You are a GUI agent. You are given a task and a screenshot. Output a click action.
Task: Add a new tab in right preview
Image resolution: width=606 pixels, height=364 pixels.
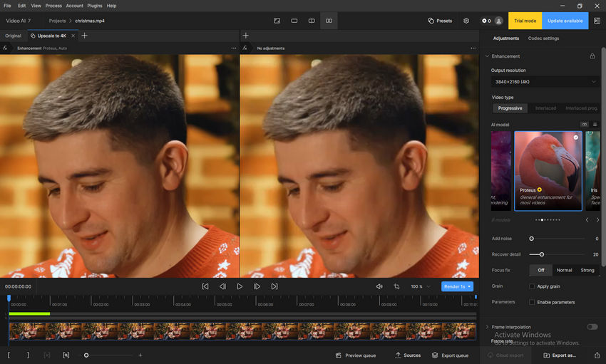[x=245, y=36]
